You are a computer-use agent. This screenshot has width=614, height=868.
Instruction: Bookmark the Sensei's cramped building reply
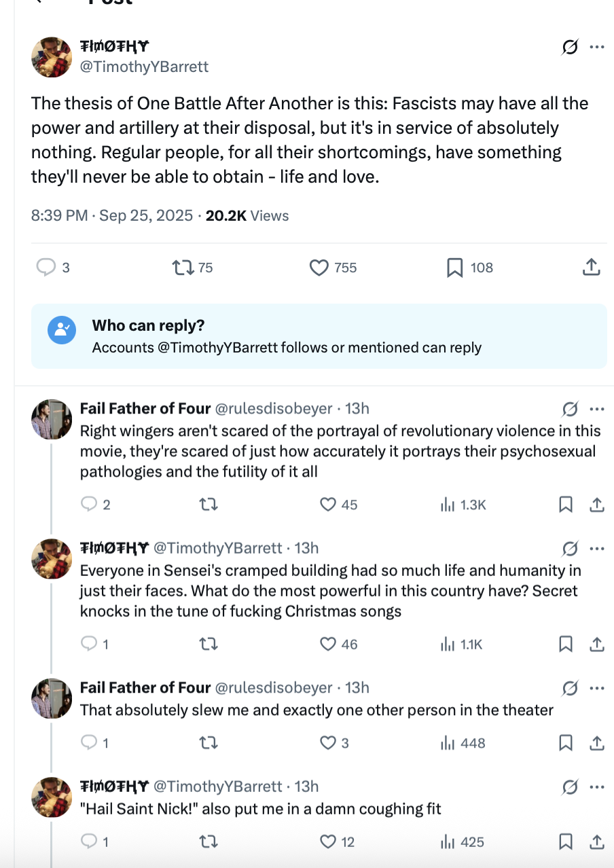coord(566,644)
